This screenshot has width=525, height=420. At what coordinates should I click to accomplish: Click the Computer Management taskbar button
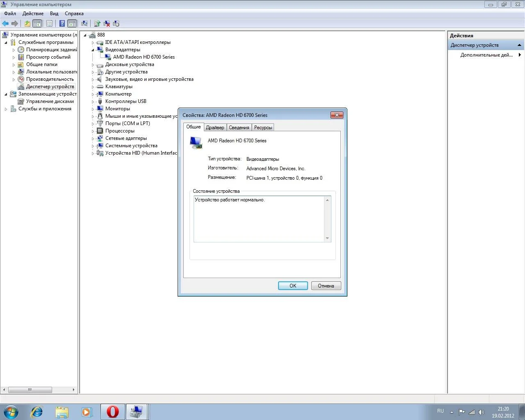tap(136, 411)
